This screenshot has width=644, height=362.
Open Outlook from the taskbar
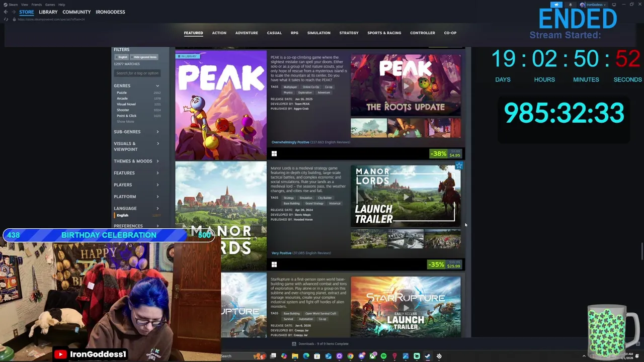coord(328,356)
